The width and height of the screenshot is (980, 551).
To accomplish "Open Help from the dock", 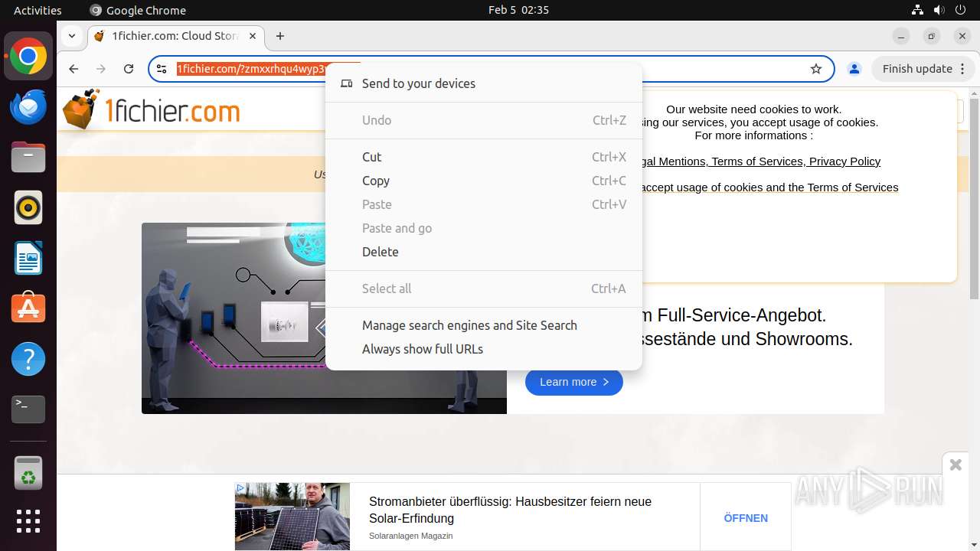I will pos(28,359).
